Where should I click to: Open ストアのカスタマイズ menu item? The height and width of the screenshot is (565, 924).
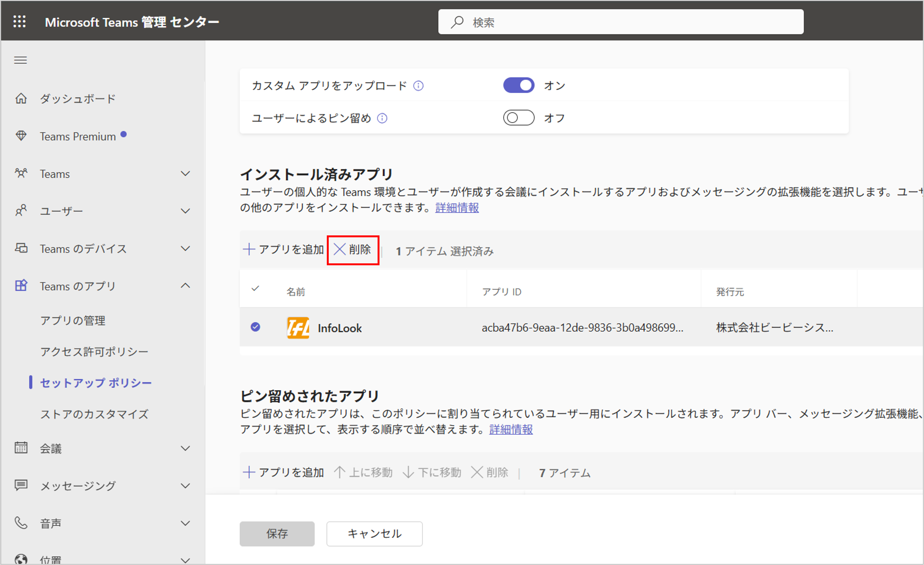[x=94, y=414]
